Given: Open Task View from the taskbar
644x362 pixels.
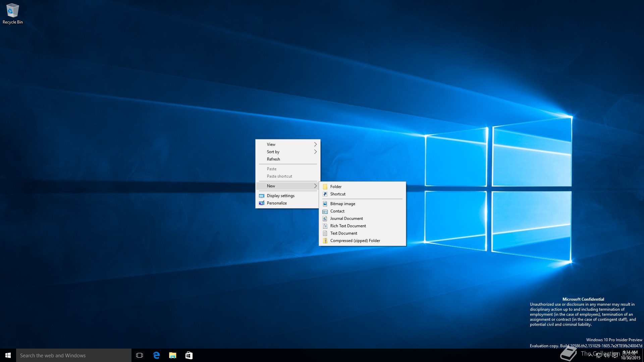Looking at the screenshot, I should [140, 355].
